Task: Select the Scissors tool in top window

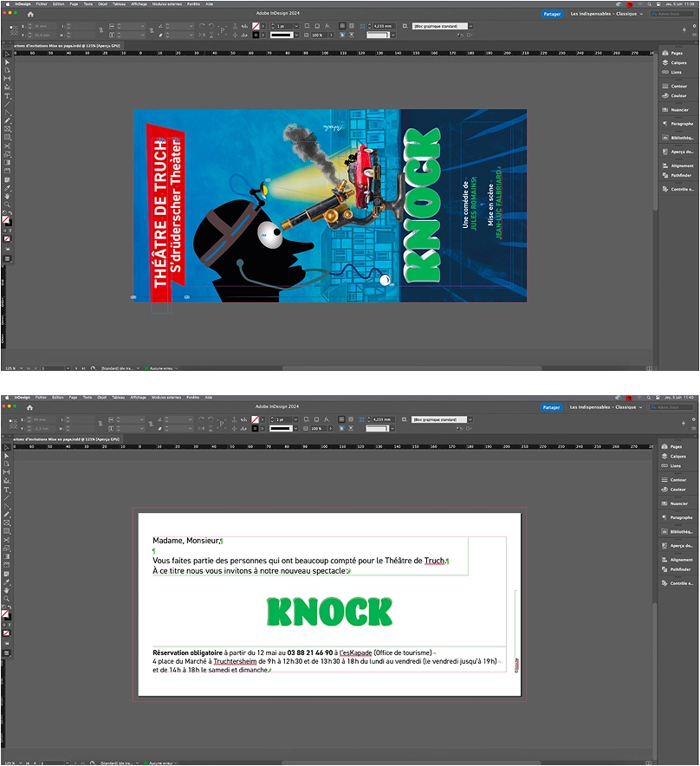Action: 7,146
